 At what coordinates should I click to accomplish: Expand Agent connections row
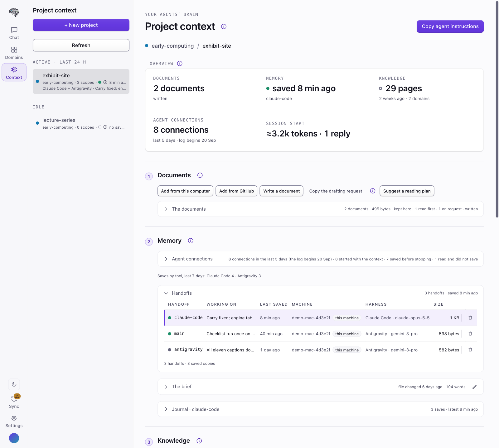click(x=321, y=259)
